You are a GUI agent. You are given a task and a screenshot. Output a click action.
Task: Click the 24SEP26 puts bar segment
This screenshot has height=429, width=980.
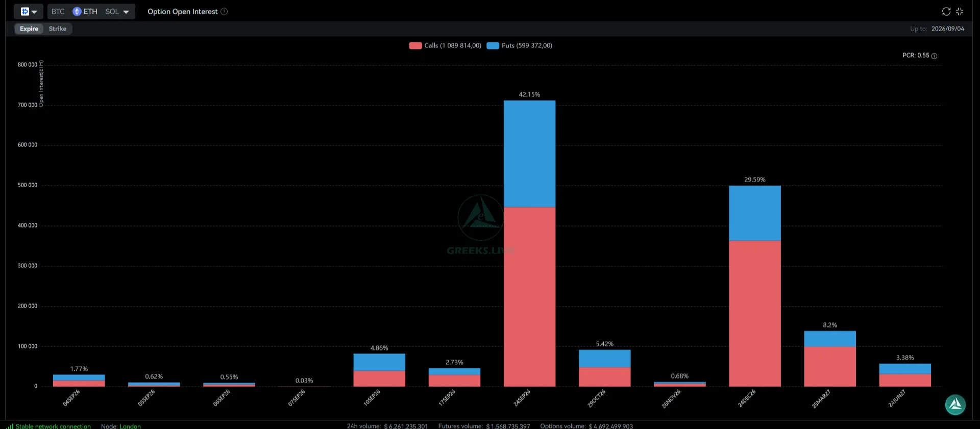click(x=529, y=154)
